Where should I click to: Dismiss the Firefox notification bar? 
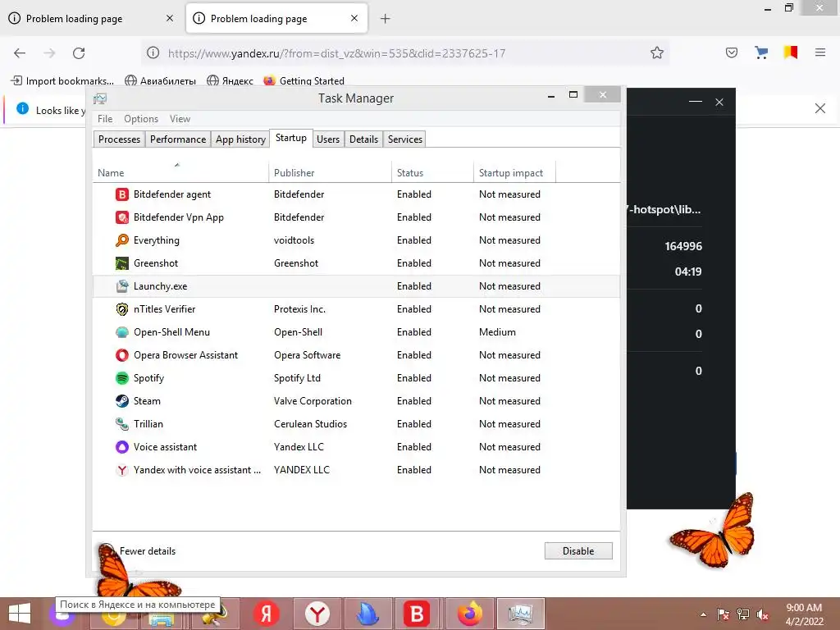tap(819, 108)
